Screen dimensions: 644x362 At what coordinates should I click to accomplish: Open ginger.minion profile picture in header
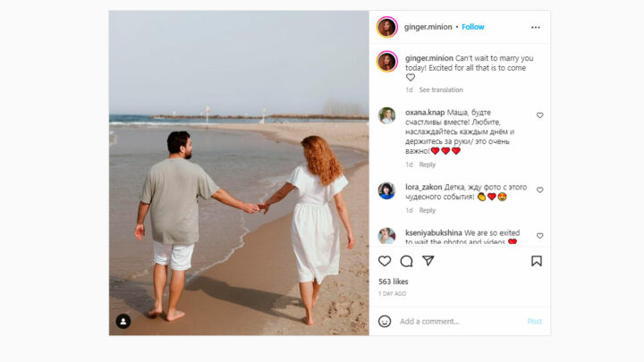tap(387, 27)
